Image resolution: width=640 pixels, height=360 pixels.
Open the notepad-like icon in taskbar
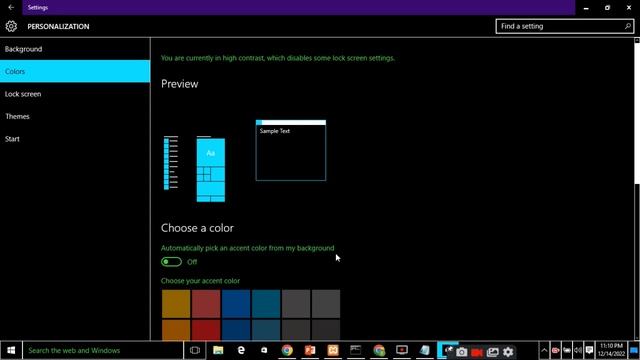[x=424, y=350]
